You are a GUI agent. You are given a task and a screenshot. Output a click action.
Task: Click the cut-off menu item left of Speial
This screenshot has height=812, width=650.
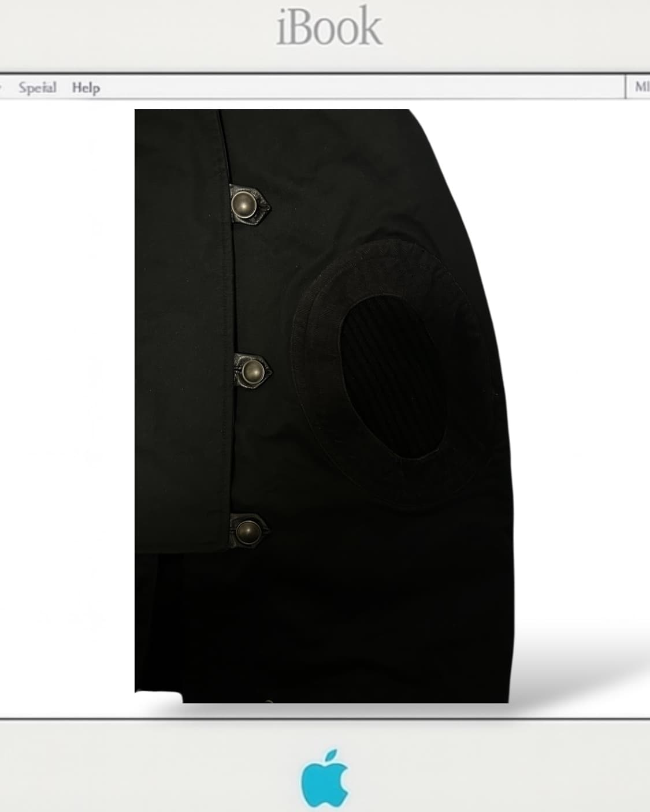[x=2, y=88]
